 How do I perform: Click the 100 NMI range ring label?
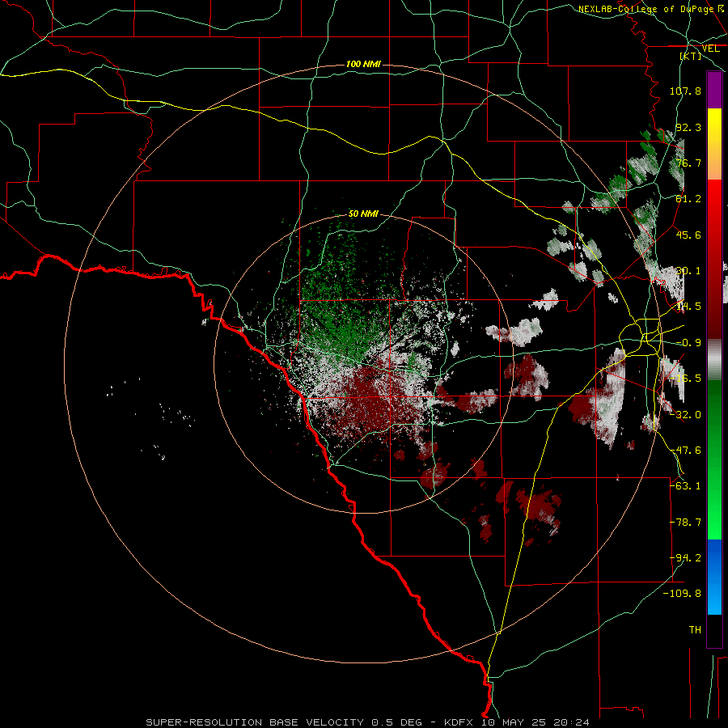[363, 64]
